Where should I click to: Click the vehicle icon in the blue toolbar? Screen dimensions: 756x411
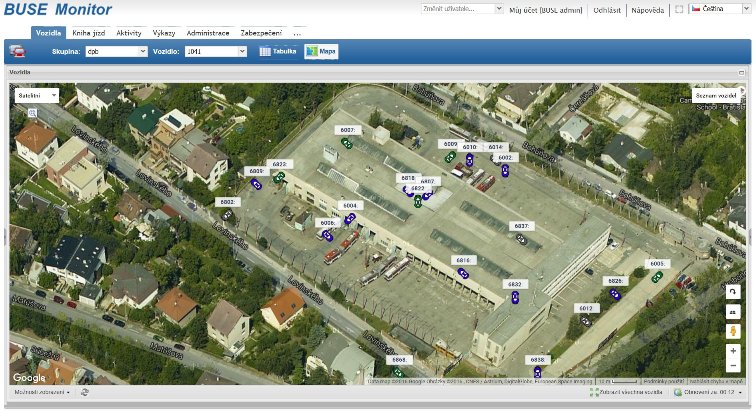point(17,51)
